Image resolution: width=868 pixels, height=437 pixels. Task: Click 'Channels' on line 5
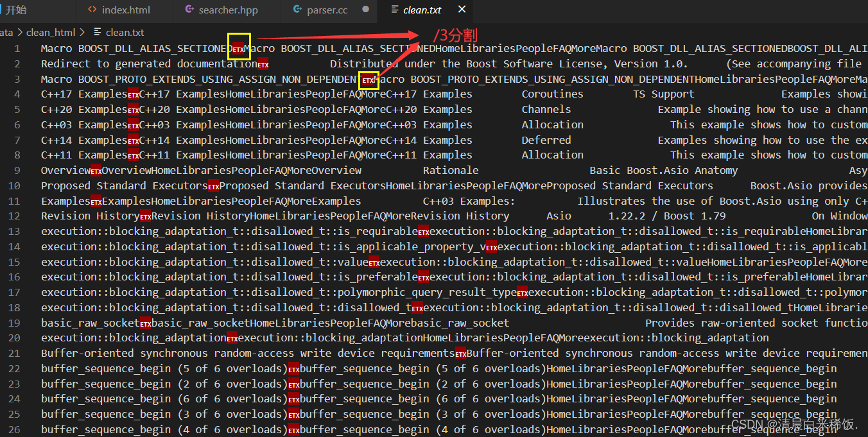pyautogui.click(x=546, y=110)
